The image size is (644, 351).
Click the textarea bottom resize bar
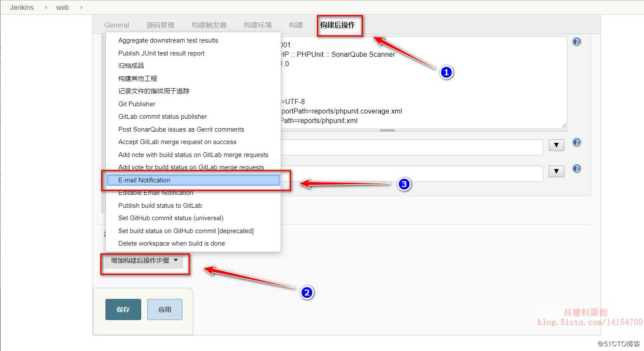387,130
